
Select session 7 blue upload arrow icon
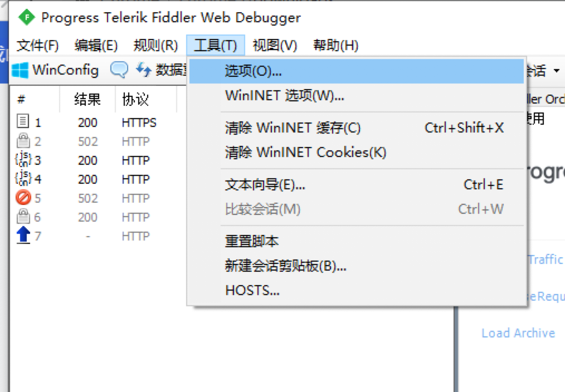(x=23, y=236)
